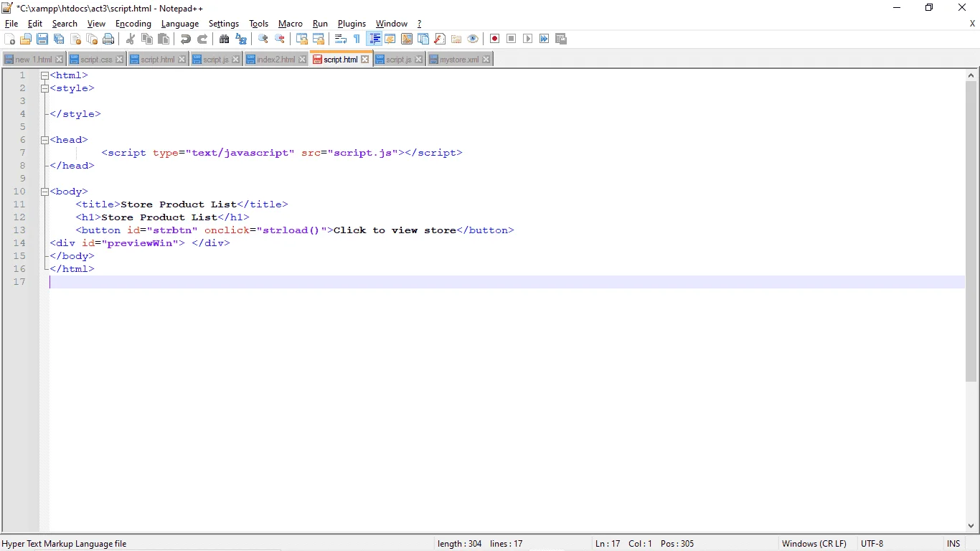The width and height of the screenshot is (980, 551).
Task: Toggle synchronize vertical scrolling
Action: tap(302, 39)
